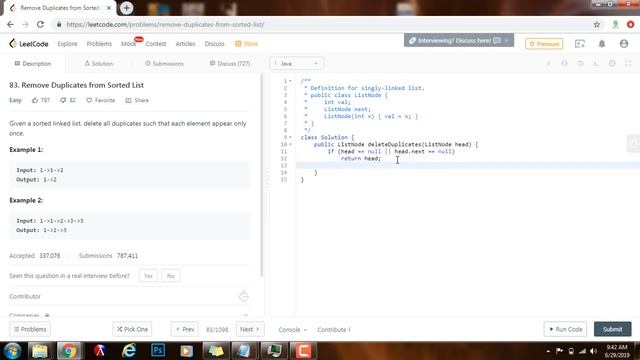Viewport: 640px width, 360px height.
Task: Collapse code fold arrow on line 1
Action: click(x=290, y=81)
